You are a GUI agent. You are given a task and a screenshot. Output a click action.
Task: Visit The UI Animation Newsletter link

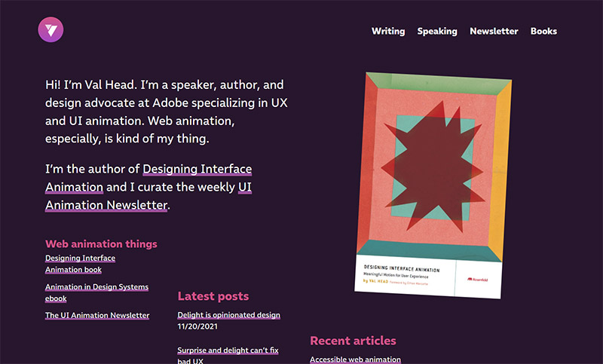pos(97,315)
